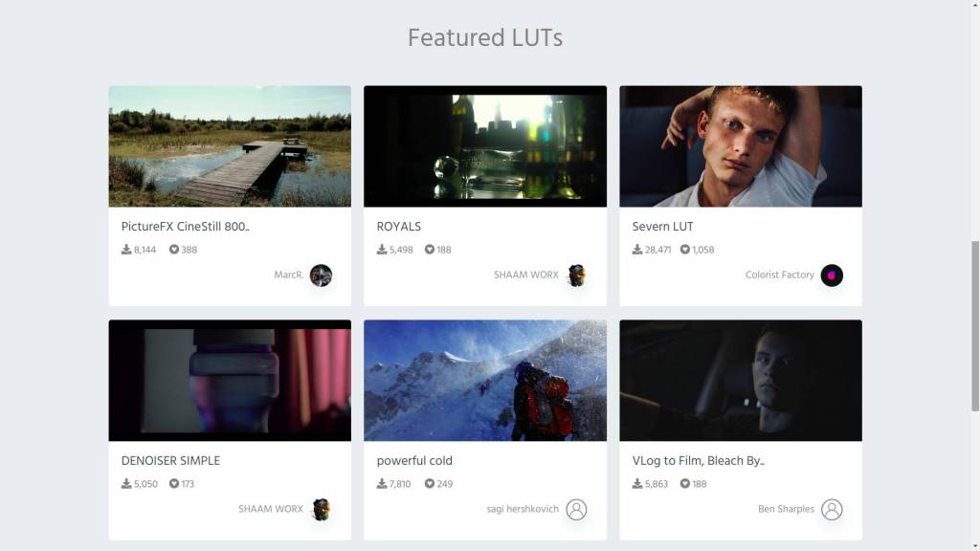Click heart icon on DENOISER SIMPLE card

click(x=174, y=483)
